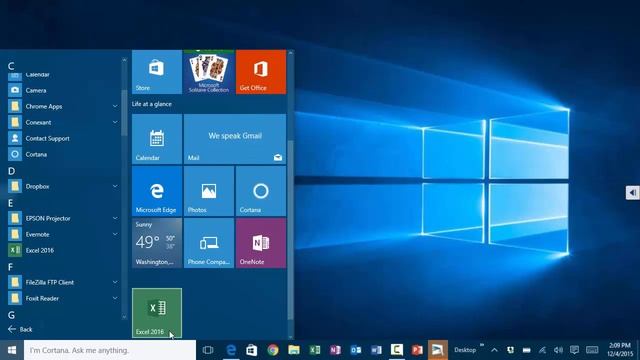Open the Get Office tile
This screenshot has height=360, width=640.
[261, 72]
